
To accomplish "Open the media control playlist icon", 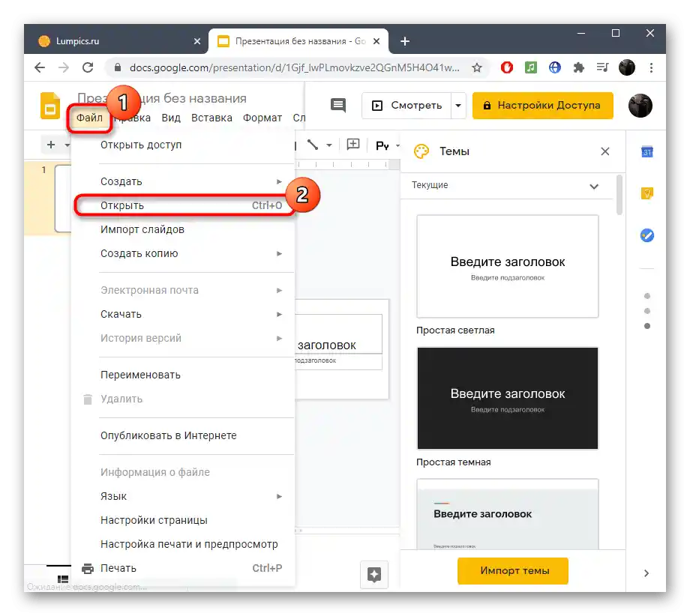I will point(602,67).
